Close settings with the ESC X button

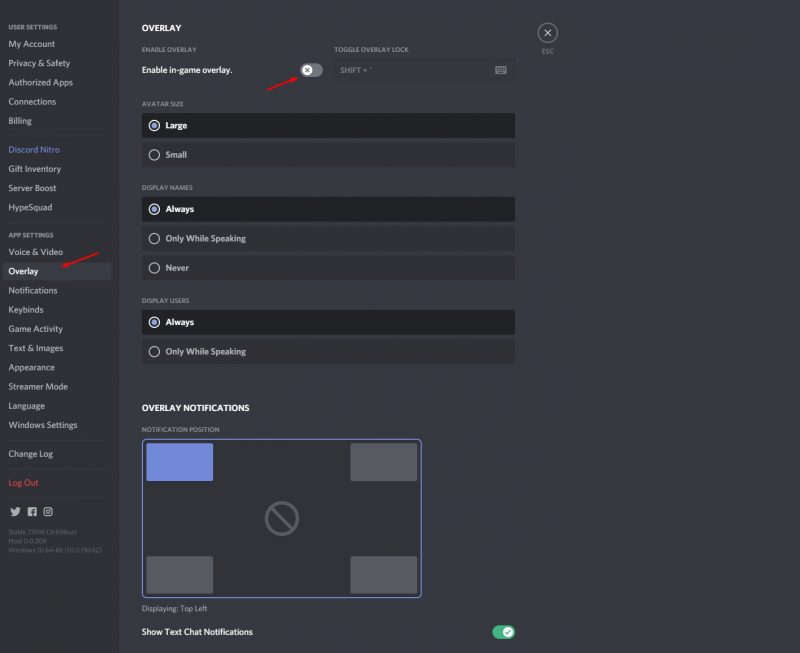tap(547, 33)
